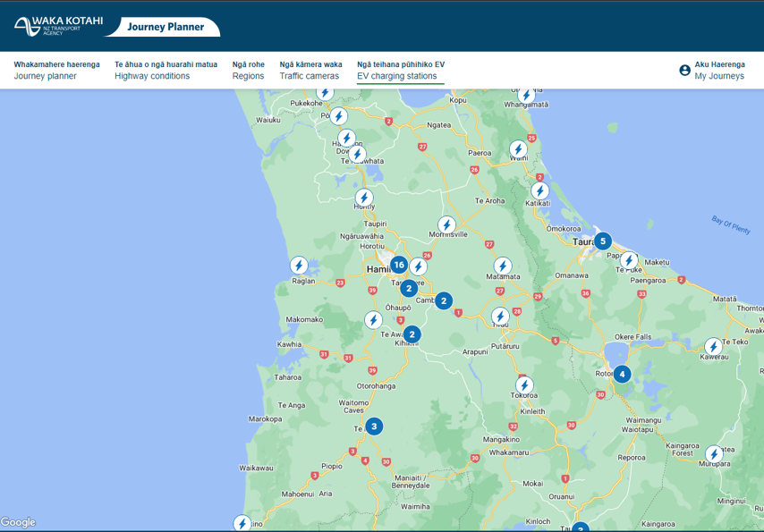Screen dimensions: 764x532
Task: Click the Piopio town label
Action: pos(331,466)
